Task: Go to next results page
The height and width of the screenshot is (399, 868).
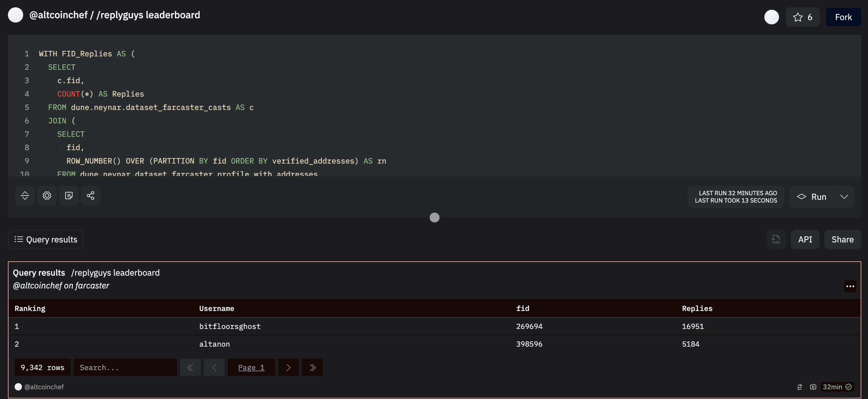Action: [288, 367]
